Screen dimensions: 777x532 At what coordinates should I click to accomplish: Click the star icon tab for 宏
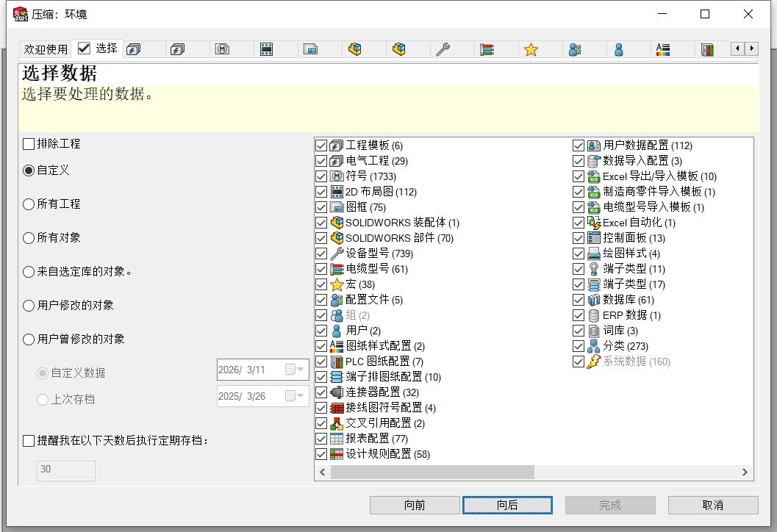point(531,49)
